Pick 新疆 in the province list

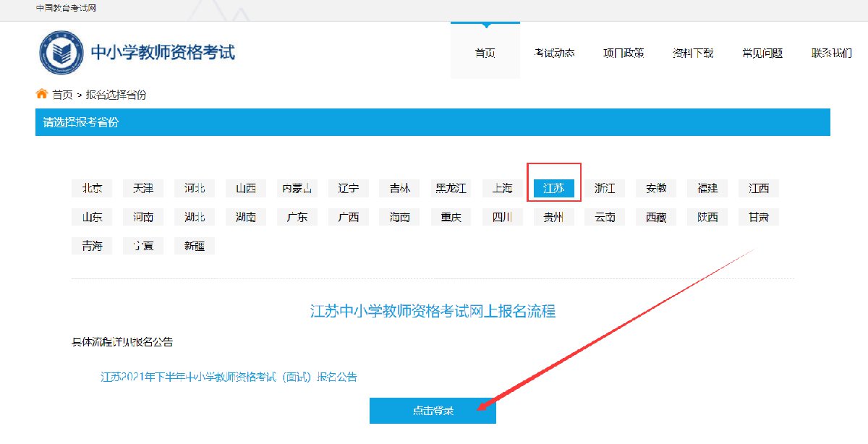tap(195, 246)
